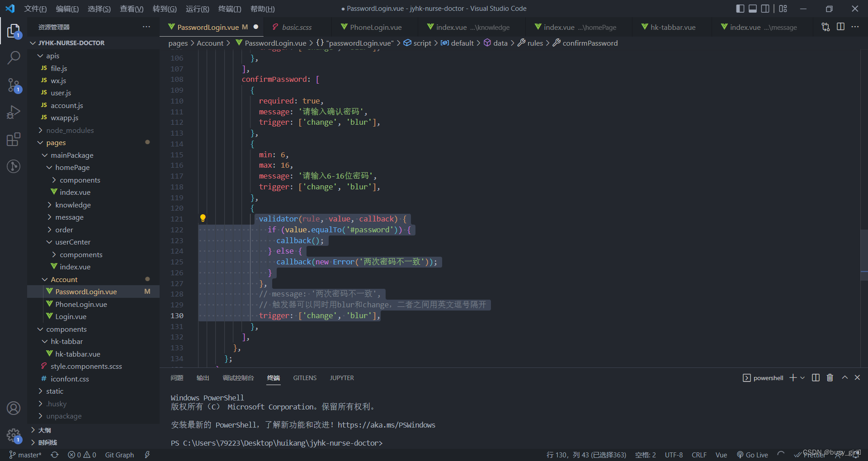Click the Split Editor icon
This screenshot has height=461, width=868.
click(x=840, y=27)
